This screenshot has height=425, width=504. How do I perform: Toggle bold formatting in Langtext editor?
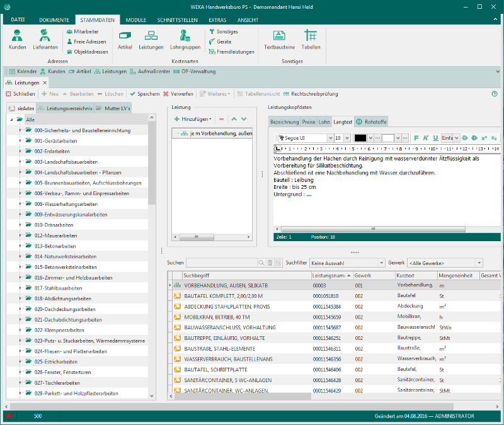click(x=416, y=138)
